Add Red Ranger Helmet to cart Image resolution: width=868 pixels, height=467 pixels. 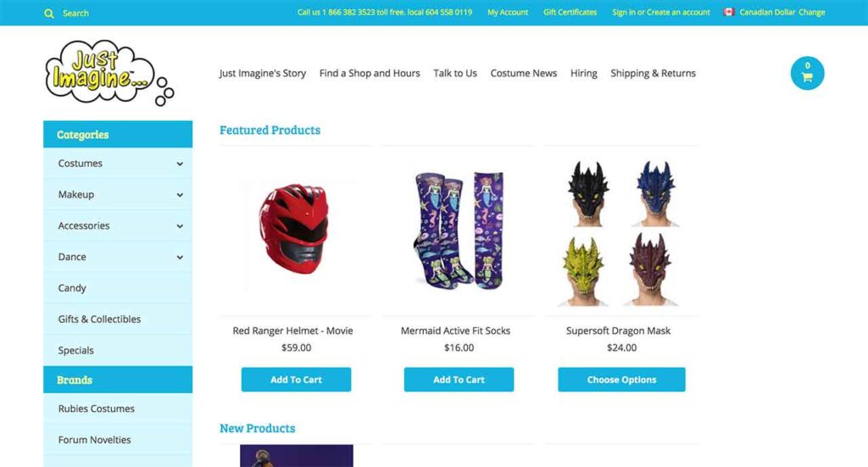296,380
